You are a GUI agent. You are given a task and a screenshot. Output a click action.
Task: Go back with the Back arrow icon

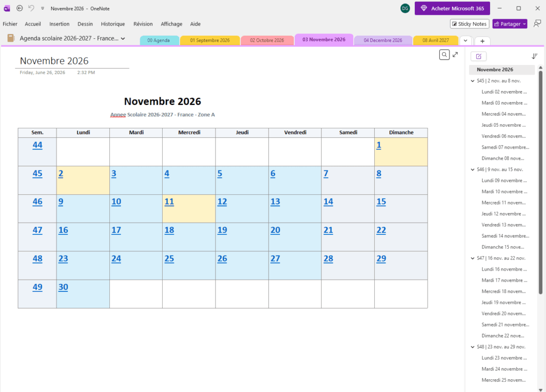20,9
